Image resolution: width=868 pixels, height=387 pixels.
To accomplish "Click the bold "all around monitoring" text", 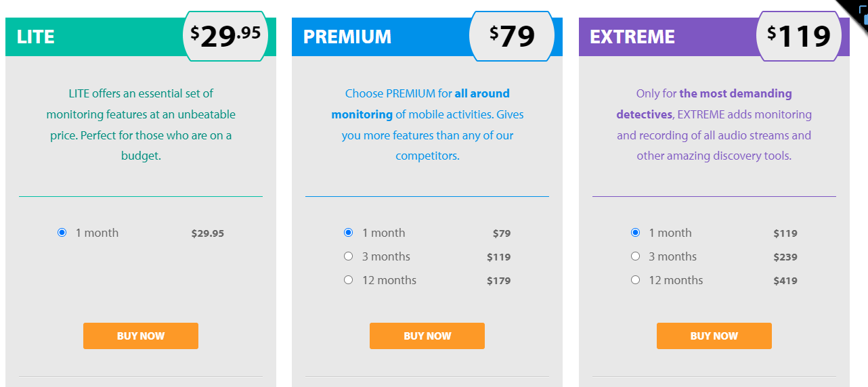I will click(x=420, y=104).
